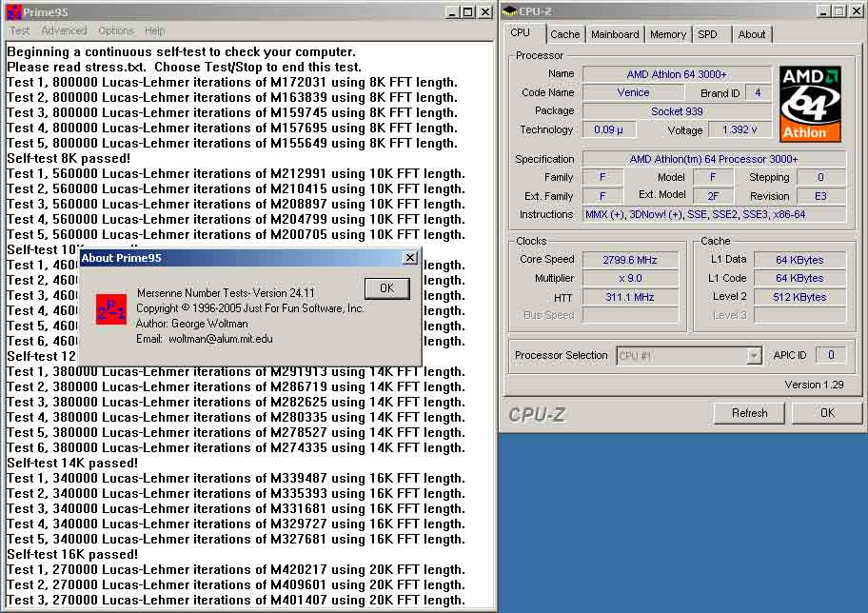Maximize the Prime95 window
Image resolution: width=868 pixels, height=613 pixels.
click(x=467, y=11)
